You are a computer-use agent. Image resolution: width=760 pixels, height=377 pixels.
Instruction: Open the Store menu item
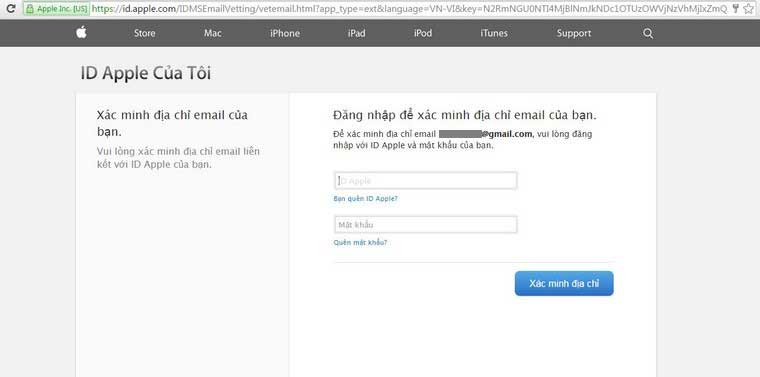click(144, 33)
